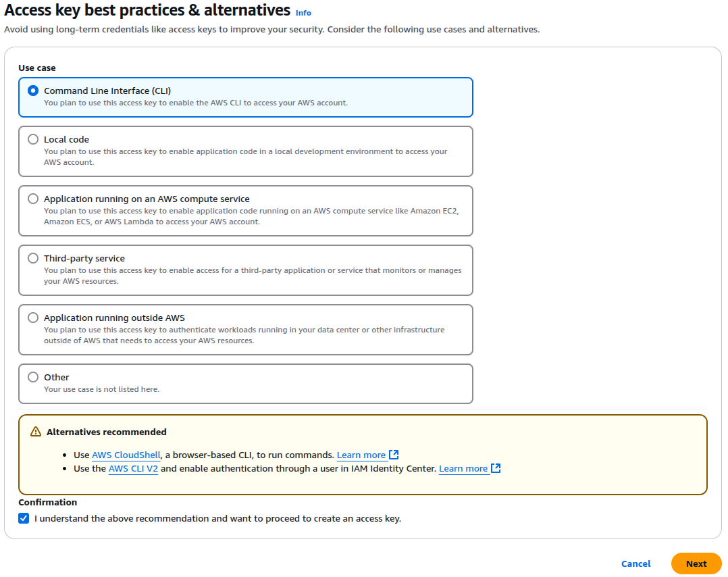Click the orange Next button

pos(696,563)
